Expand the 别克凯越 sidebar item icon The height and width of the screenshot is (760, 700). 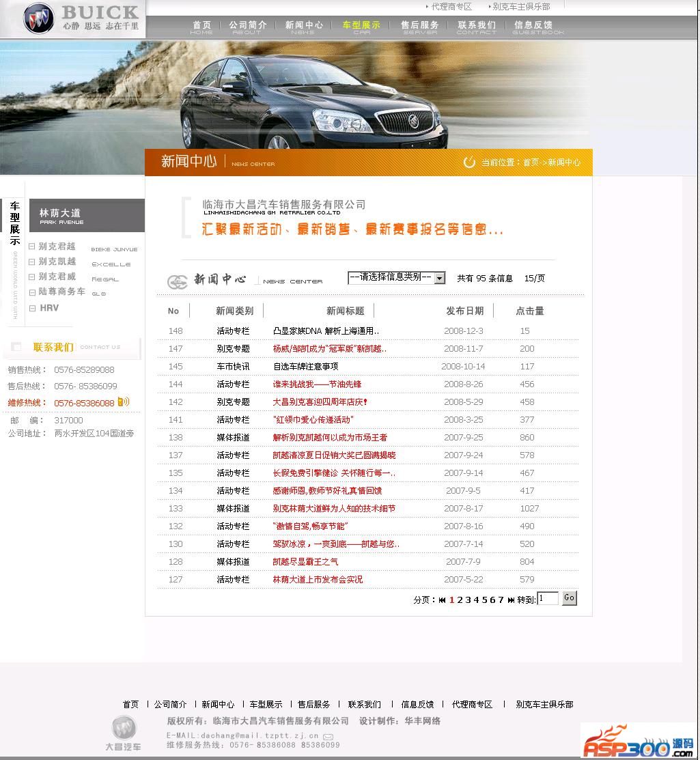(32, 262)
